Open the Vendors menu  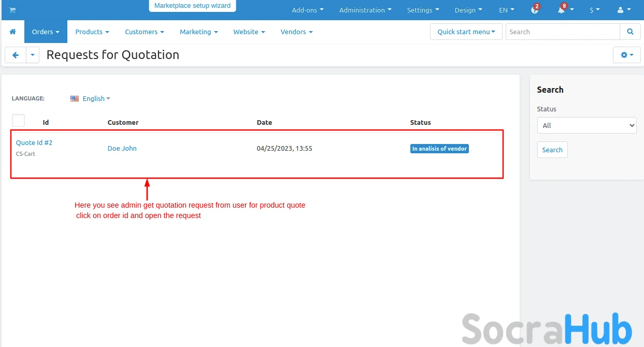(296, 32)
